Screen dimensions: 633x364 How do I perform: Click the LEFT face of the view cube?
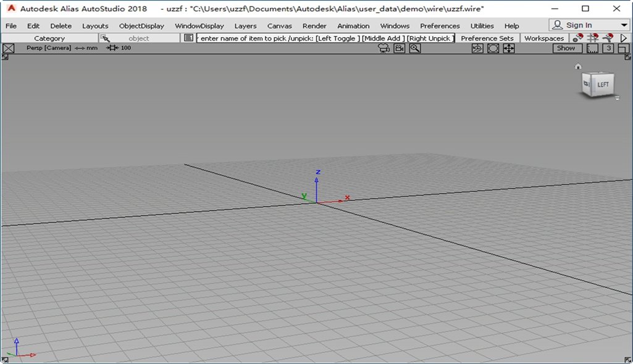point(603,85)
